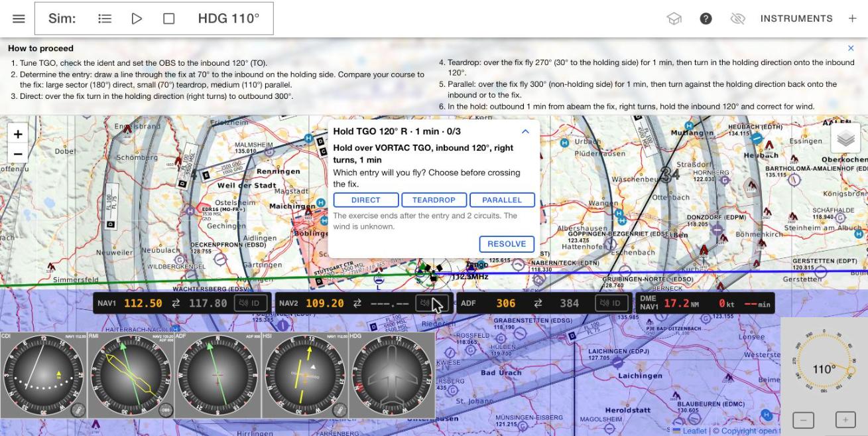Add an instrument with the plus icon

click(x=853, y=19)
